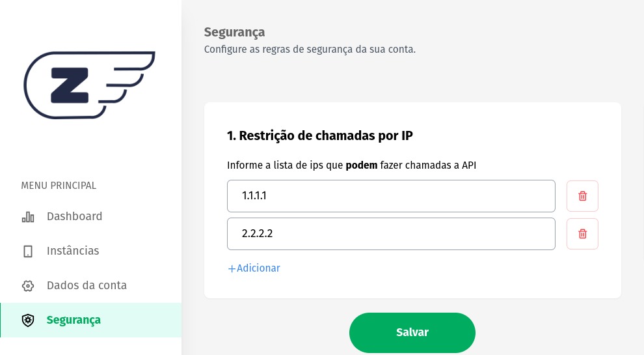The width and height of the screenshot is (644, 355).
Task: Open the Dados da conta menu item
Action: (87, 285)
